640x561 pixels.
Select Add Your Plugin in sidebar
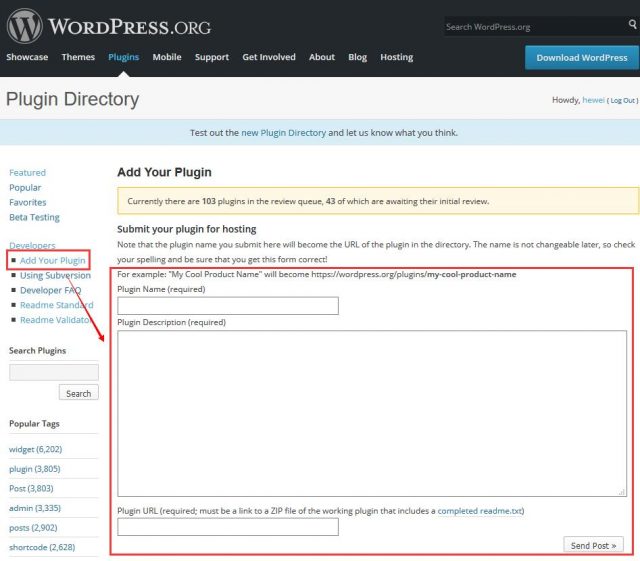point(53,260)
